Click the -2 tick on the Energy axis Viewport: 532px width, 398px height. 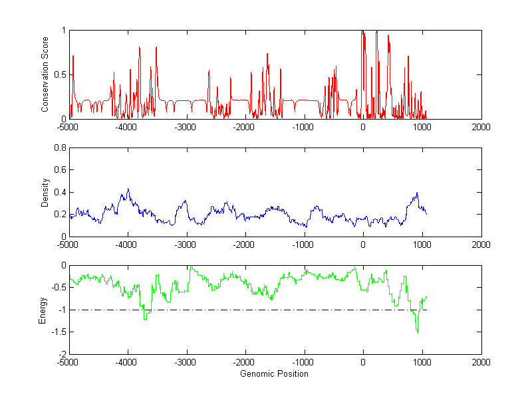pyautogui.click(x=62, y=354)
